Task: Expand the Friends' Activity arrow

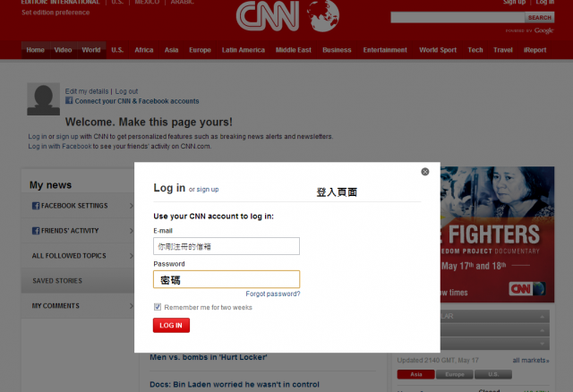Action: pyautogui.click(x=131, y=231)
